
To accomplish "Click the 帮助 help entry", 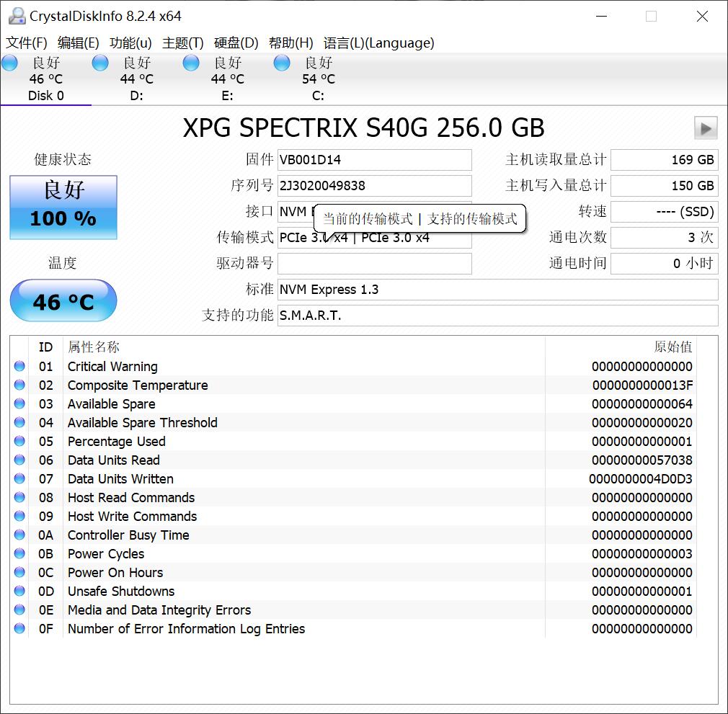I will 290,43.
